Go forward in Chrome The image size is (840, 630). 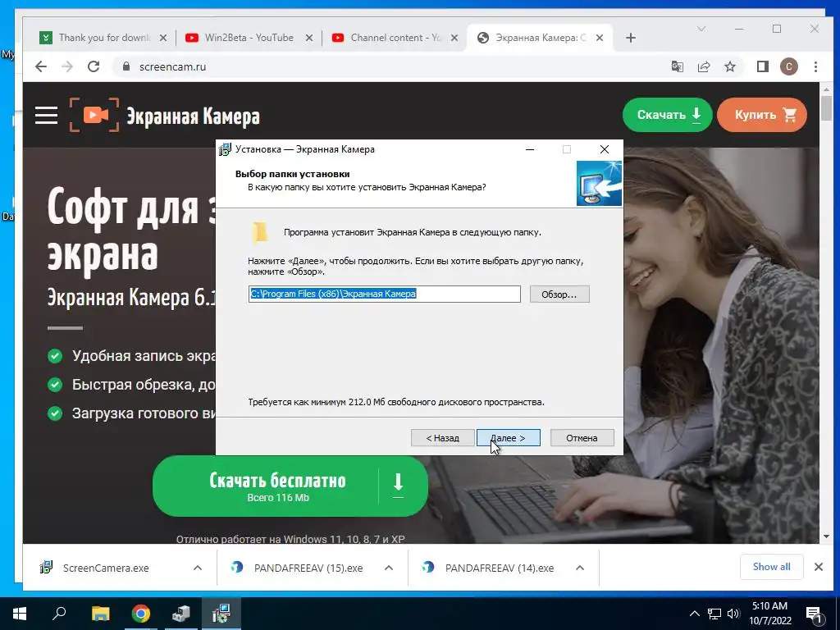pos(67,66)
